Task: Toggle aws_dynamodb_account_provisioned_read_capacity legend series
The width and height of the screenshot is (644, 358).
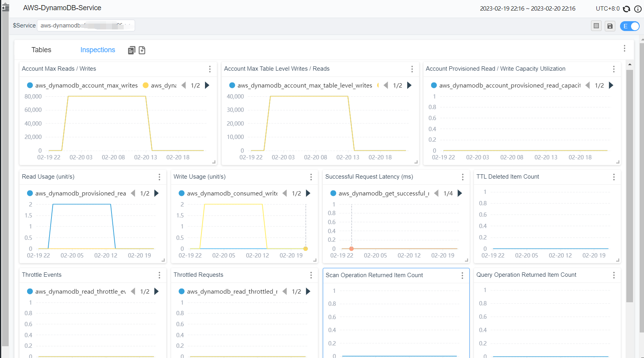Action: tap(505, 86)
